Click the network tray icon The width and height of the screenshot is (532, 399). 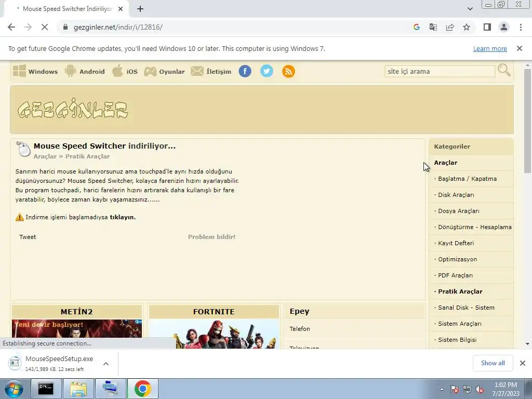[x=467, y=389]
